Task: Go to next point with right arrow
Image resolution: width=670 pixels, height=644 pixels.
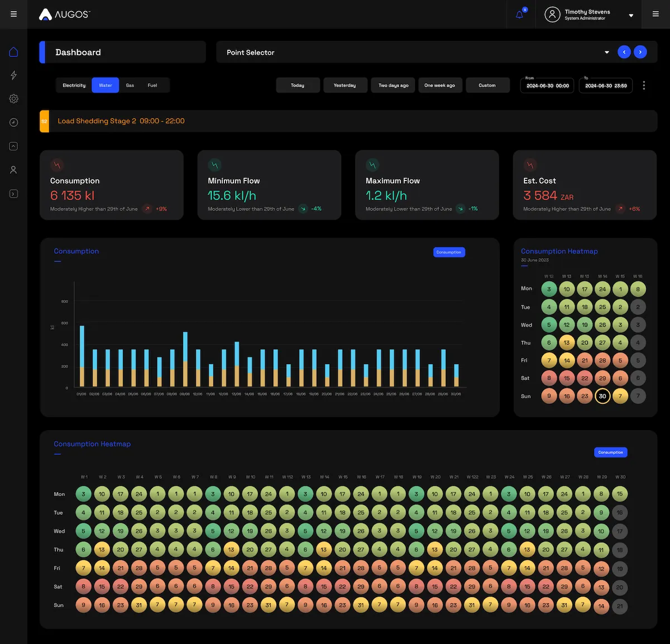Action: pos(640,52)
